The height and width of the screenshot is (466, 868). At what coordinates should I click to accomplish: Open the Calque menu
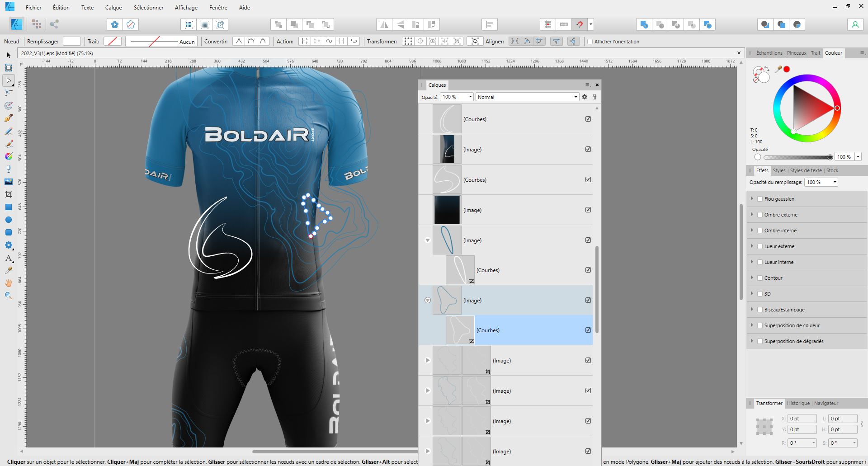[113, 8]
